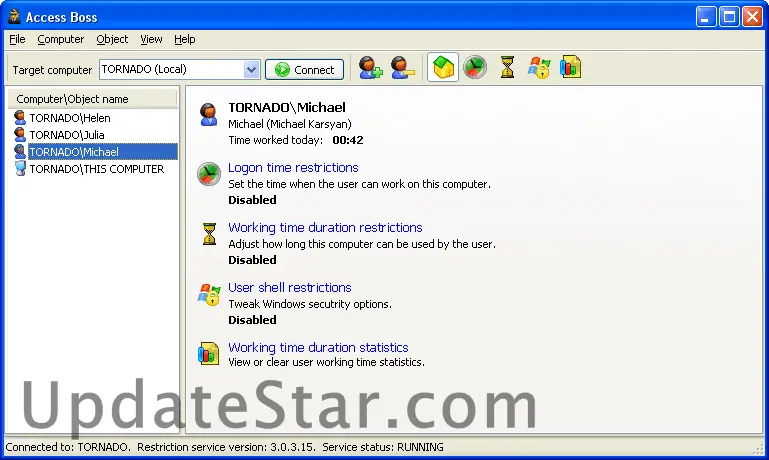
Task: Open Working time duration statistics link
Action: 318,347
